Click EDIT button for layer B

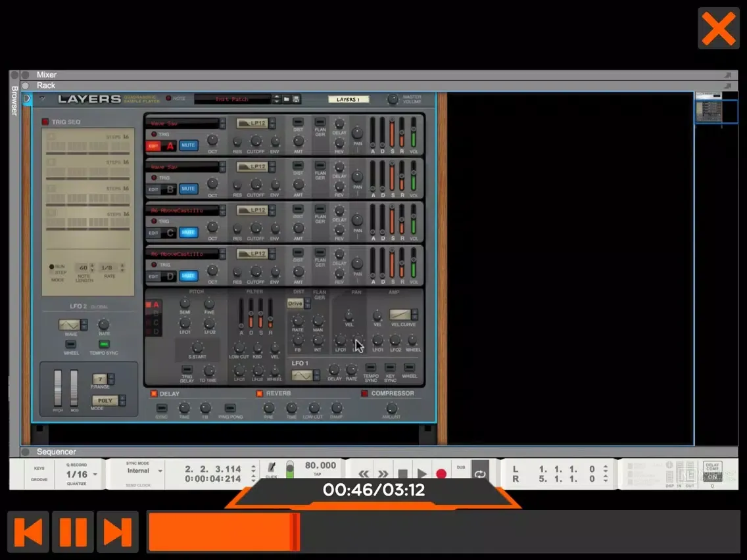pos(153,189)
